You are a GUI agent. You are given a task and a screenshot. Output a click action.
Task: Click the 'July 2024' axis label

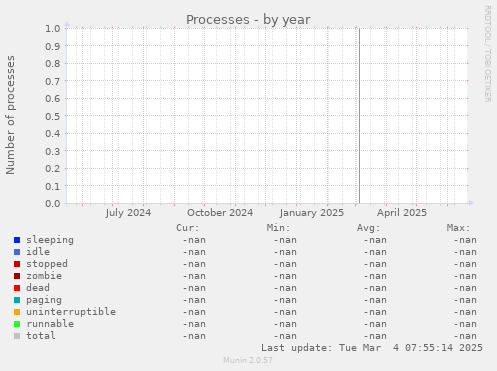pyautogui.click(x=128, y=213)
